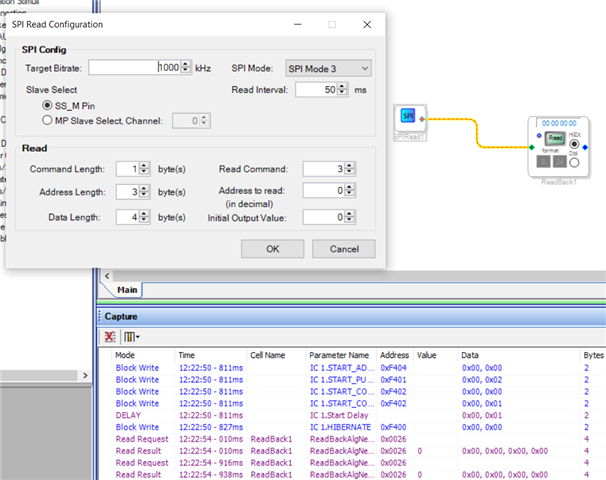
Task: Click the Read Command value field
Action: [x=324, y=169]
